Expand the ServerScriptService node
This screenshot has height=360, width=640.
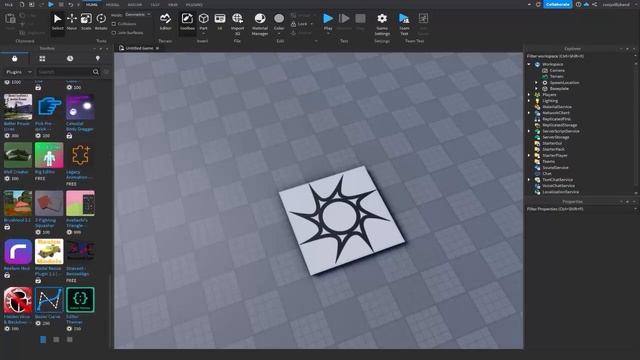click(x=529, y=131)
